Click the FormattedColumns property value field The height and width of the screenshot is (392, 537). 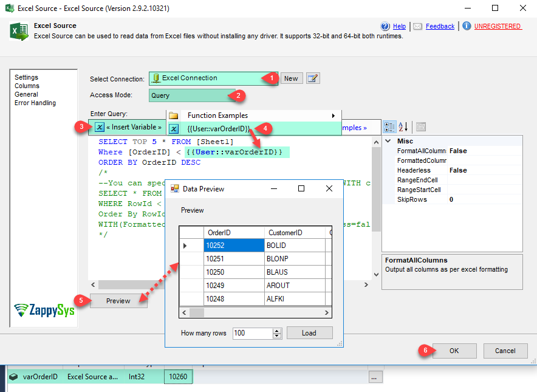click(x=484, y=160)
